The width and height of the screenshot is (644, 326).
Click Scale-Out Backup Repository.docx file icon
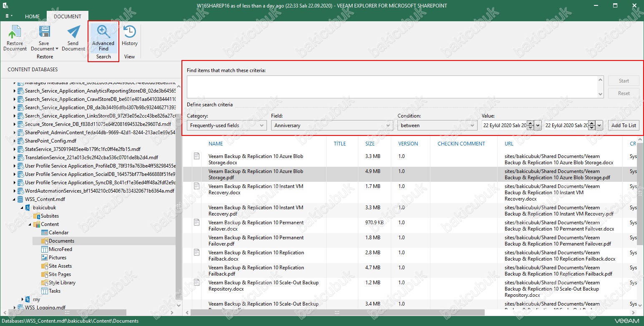click(x=196, y=282)
